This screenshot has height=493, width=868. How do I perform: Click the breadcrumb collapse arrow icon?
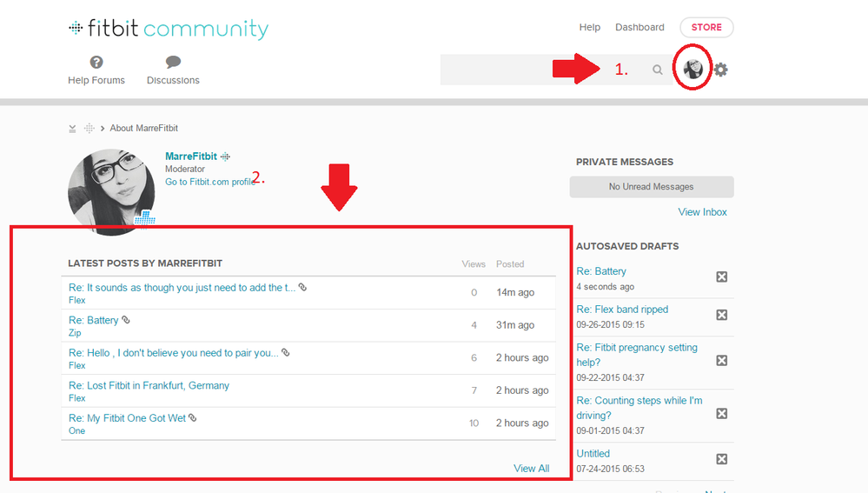point(72,129)
